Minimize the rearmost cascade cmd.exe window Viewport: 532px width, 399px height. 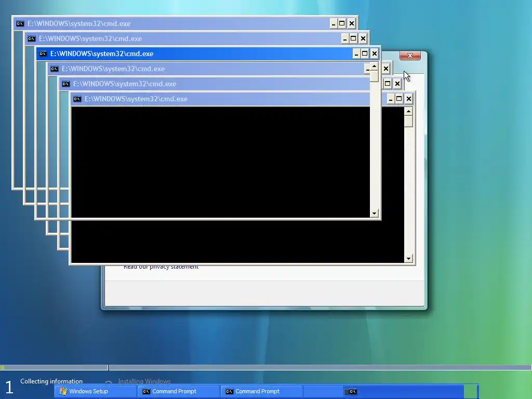pyautogui.click(x=334, y=23)
